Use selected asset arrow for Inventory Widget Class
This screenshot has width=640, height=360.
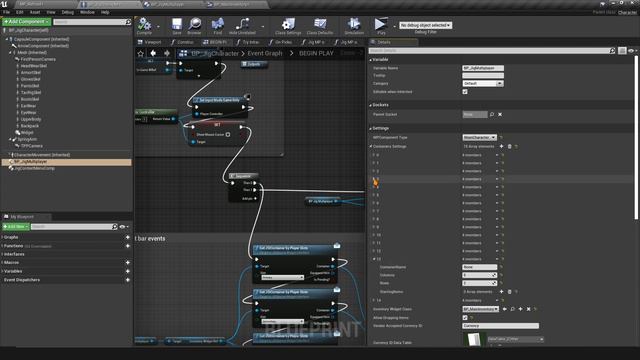[x=505, y=309]
